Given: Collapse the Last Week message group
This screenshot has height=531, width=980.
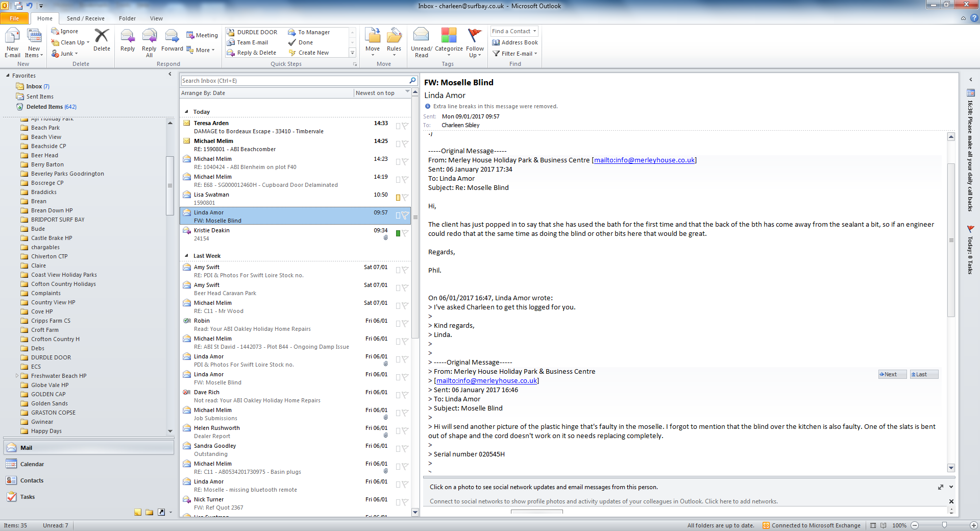Looking at the screenshot, I should click(x=186, y=256).
